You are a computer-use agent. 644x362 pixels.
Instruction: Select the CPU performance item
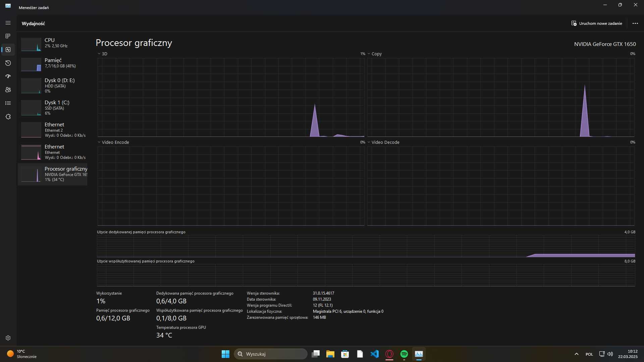pyautogui.click(x=52, y=44)
